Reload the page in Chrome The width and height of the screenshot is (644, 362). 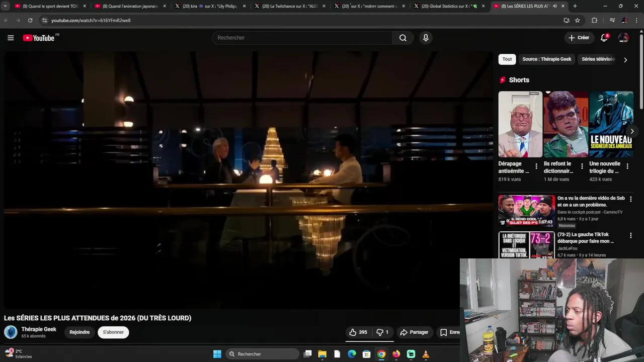pyautogui.click(x=30, y=20)
